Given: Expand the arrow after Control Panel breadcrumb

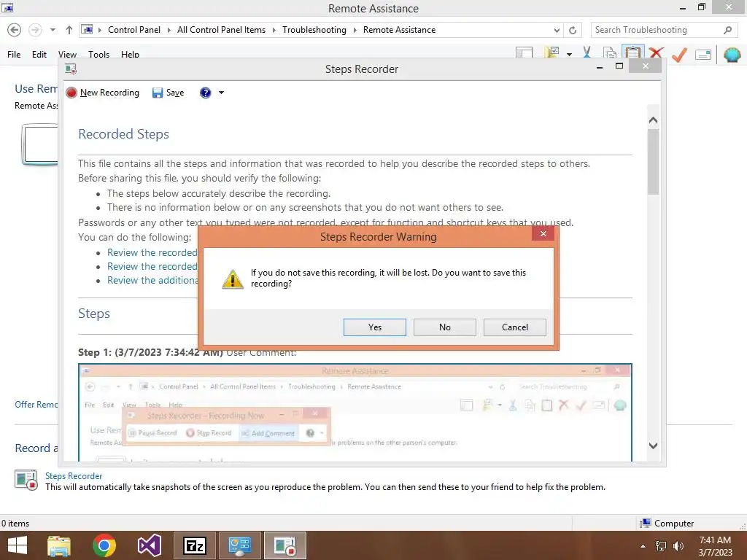Looking at the screenshot, I should pyautogui.click(x=169, y=29).
